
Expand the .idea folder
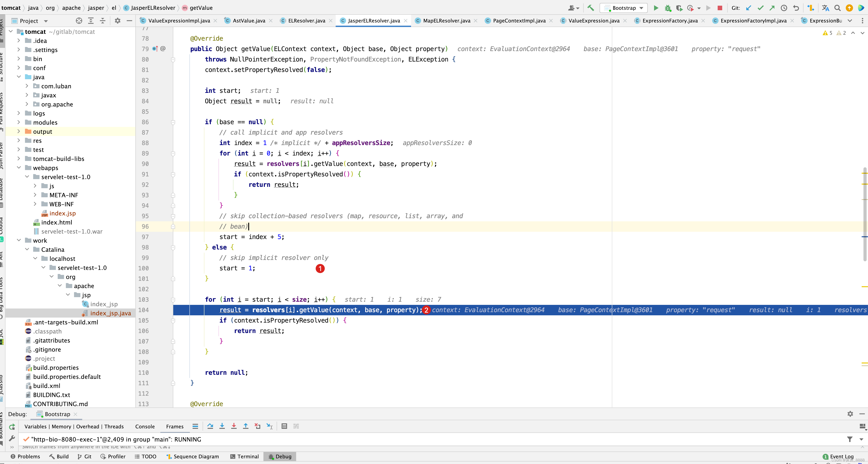pos(19,40)
